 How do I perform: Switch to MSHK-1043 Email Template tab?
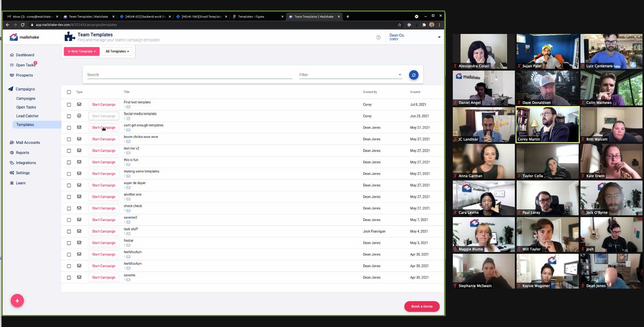tap(202, 17)
